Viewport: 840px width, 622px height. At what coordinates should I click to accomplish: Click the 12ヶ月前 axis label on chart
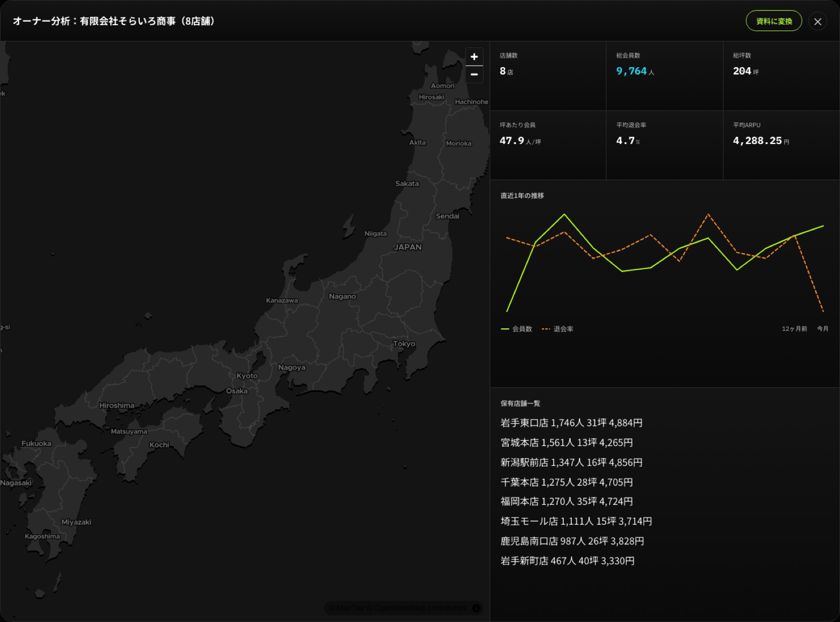click(794, 329)
